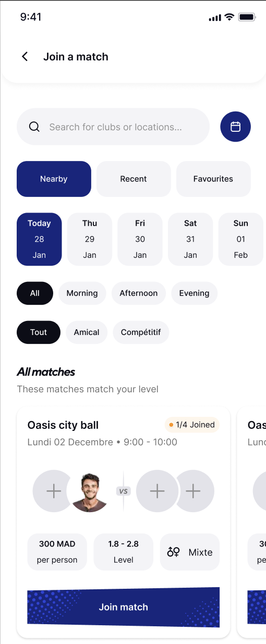266x644 pixels.
Task: Add player in slot right of VS
Action: 157,491
